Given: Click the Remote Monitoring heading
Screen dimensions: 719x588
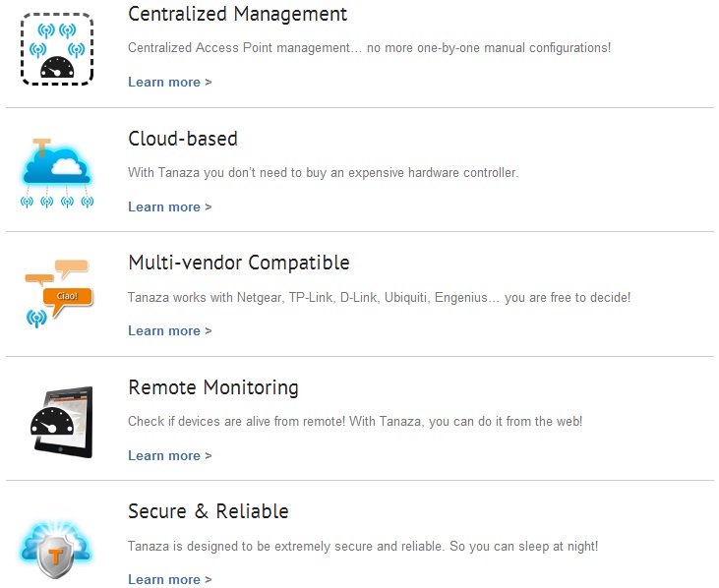Looking at the screenshot, I should click(x=213, y=387).
